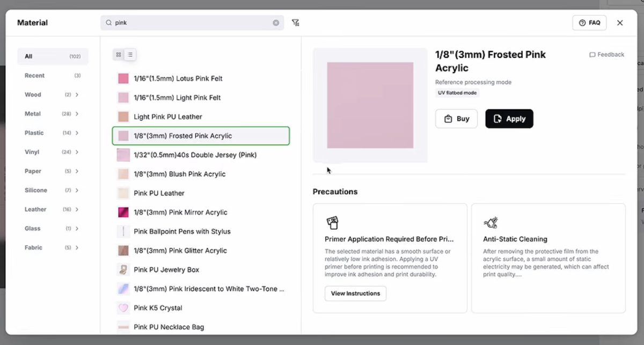Click the Double Jersey (Pink) thumbnail icon
The image size is (644, 345).
(x=123, y=155)
